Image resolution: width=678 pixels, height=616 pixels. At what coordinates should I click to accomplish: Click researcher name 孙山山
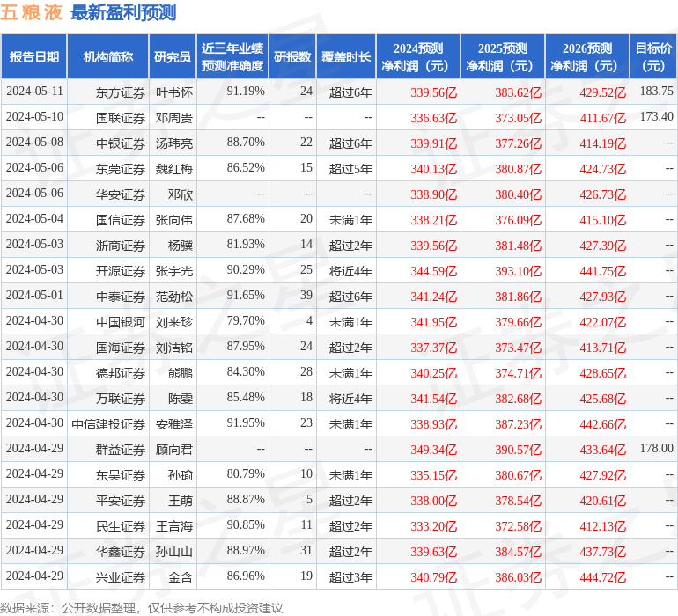[174, 552]
